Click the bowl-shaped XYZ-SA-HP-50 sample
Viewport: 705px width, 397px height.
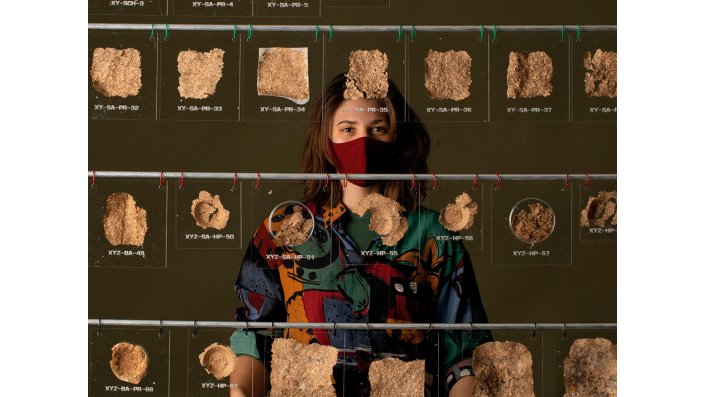pyautogui.click(x=210, y=210)
